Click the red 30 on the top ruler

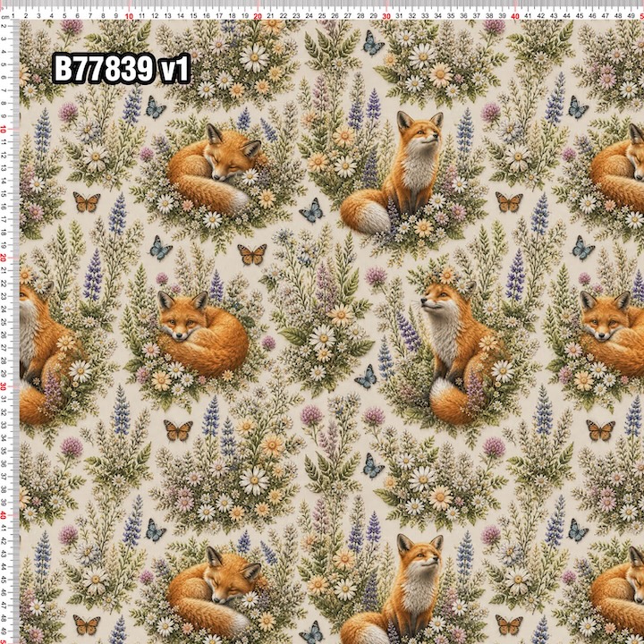coord(386,16)
